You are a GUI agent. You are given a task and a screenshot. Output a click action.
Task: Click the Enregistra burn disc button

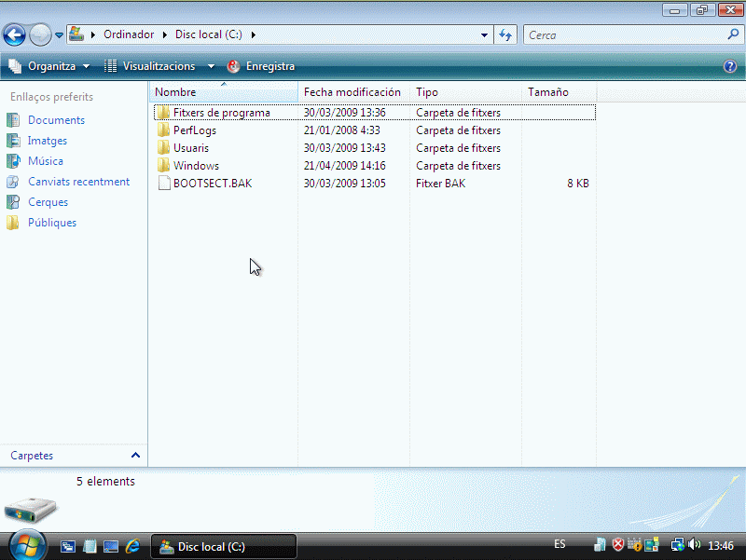[261, 66]
